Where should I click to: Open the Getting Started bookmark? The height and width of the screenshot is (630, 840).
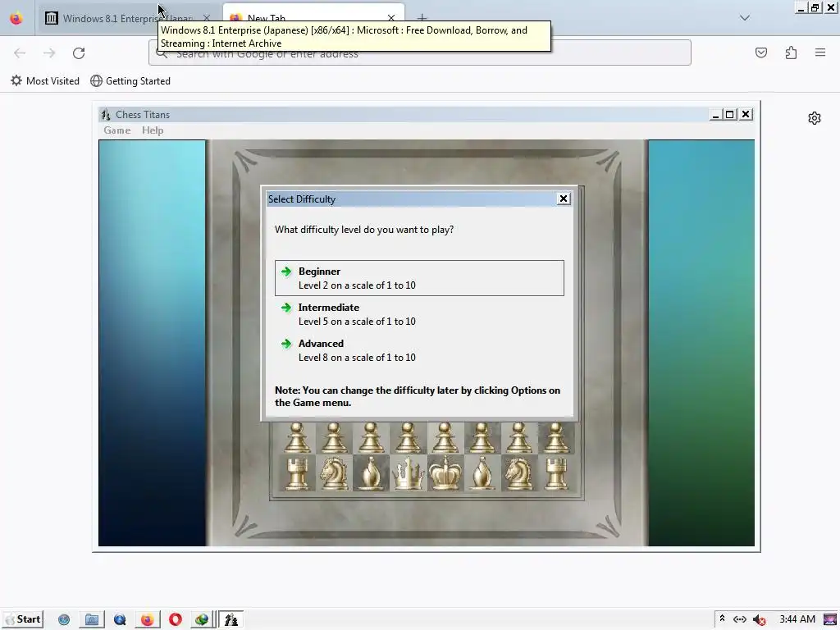(x=130, y=81)
